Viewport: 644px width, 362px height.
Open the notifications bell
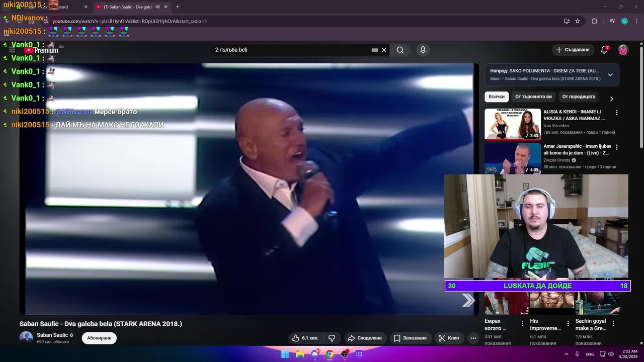click(x=604, y=50)
